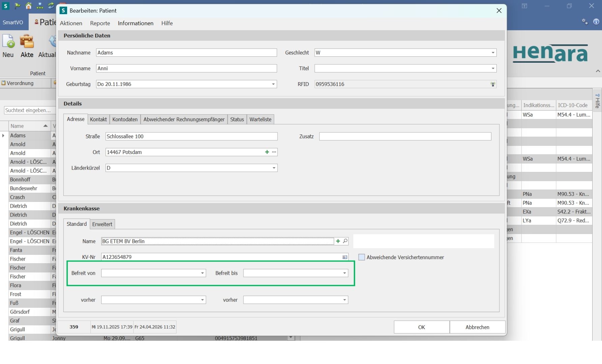Click the Abbrechen button
The image size is (602, 364).
[x=477, y=327]
